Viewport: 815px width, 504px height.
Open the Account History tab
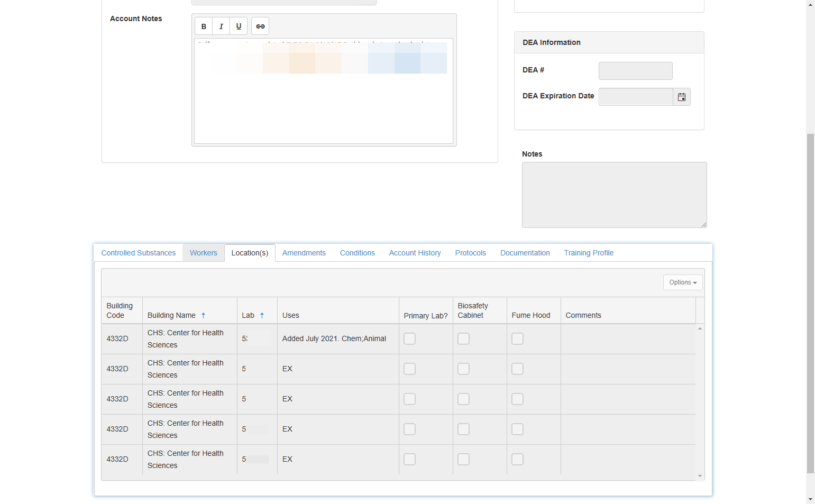click(415, 253)
